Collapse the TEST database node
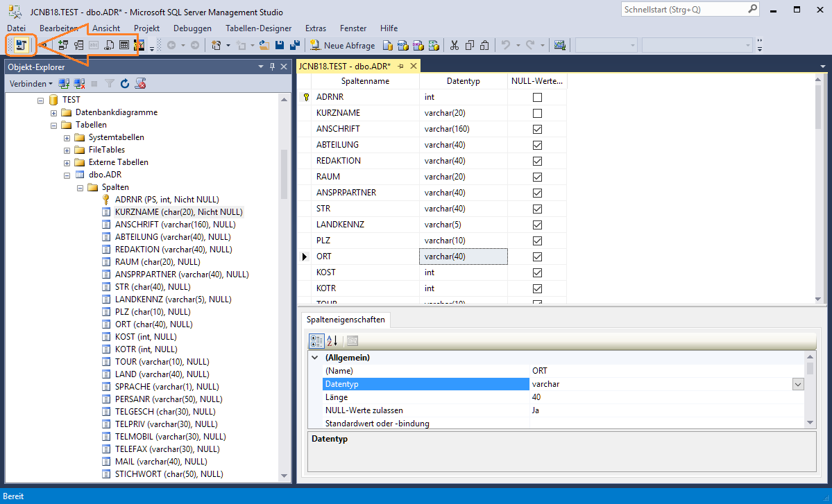 [x=41, y=100]
